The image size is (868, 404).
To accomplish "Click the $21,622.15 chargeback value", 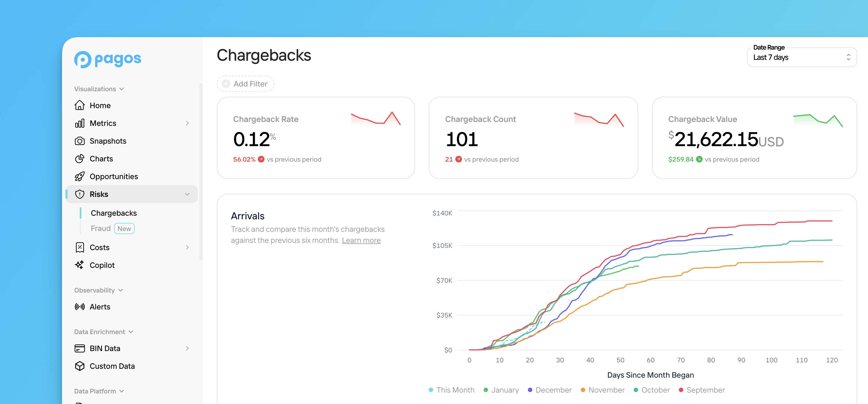I will 726,139.
